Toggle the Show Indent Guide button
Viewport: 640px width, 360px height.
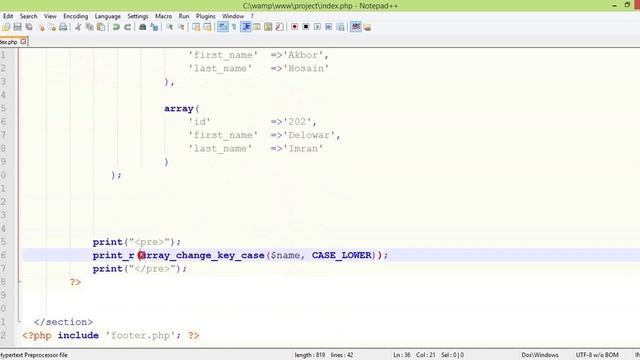click(x=246, y=27)
